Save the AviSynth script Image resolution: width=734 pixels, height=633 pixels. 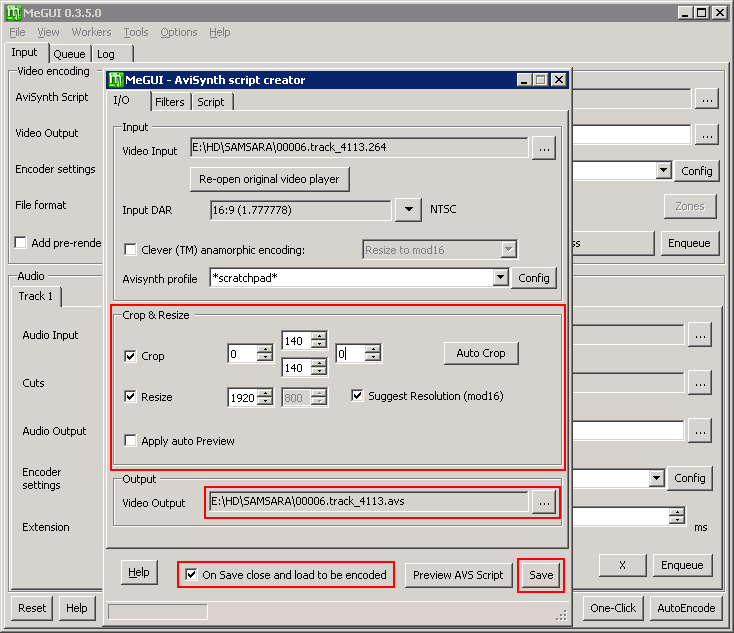click(541, 575)
